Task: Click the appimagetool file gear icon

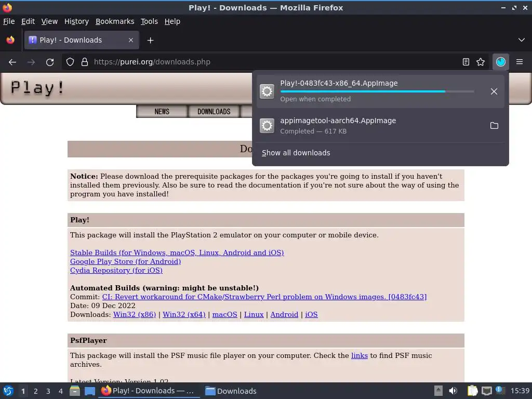Action: coord(267,126)
